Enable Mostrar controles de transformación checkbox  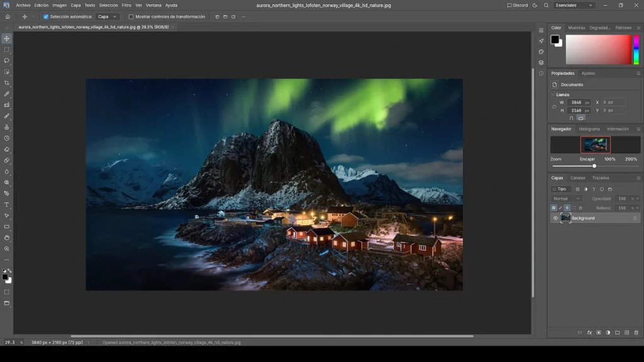tap(131, 17)
